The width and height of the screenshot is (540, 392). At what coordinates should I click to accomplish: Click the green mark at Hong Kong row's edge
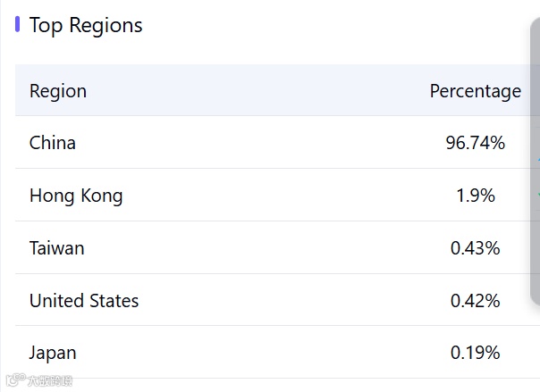538,195
